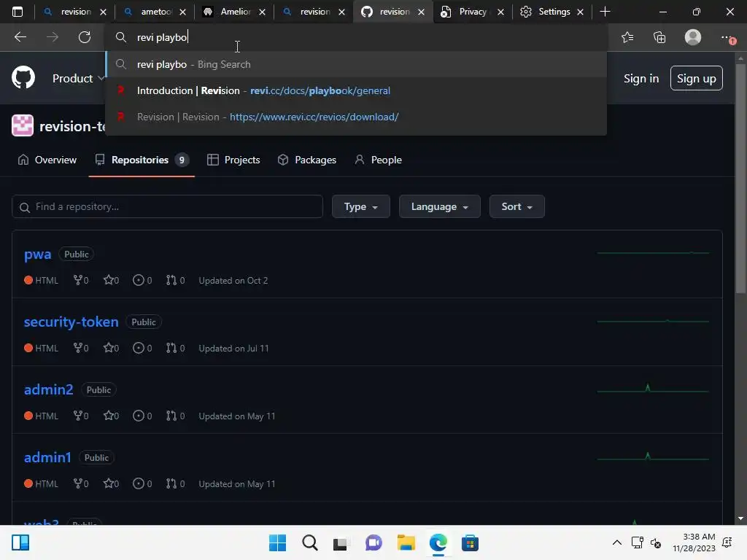747x560 pixels.
Task: View forks of the pwa repository
Action: pyautogui.click(x=80, y=281)
